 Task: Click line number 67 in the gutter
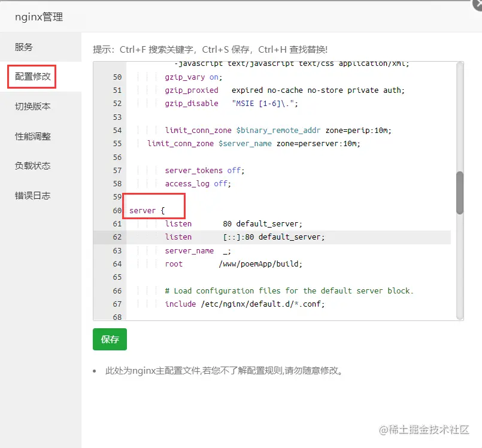coord(117,304)
